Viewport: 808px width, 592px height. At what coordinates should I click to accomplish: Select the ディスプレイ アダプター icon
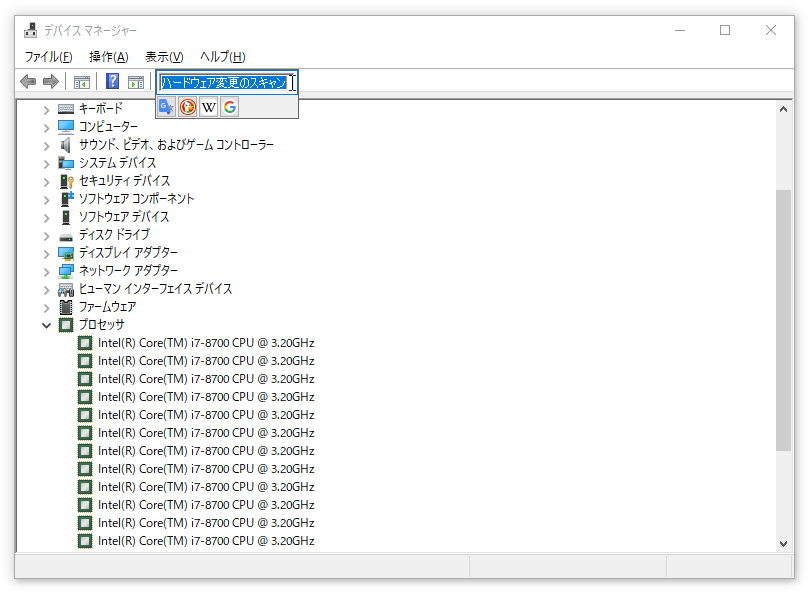pos(66,253)
